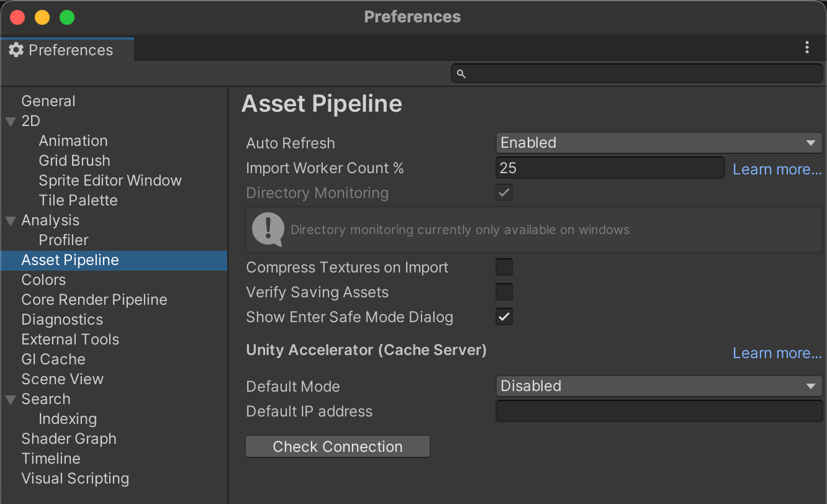Click the Import Worker Count % label
This screenshot has width=827, height=504.
[x=325, y=168]
